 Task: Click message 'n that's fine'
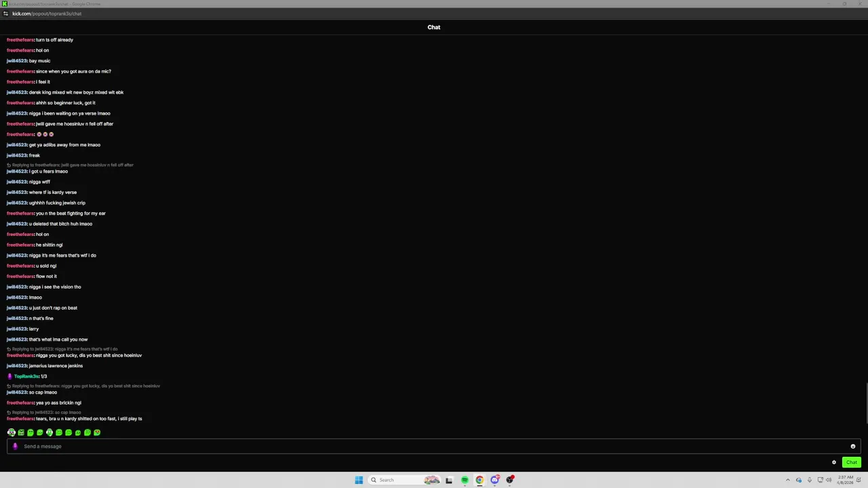pyautogui.click(x=41, y=319)
